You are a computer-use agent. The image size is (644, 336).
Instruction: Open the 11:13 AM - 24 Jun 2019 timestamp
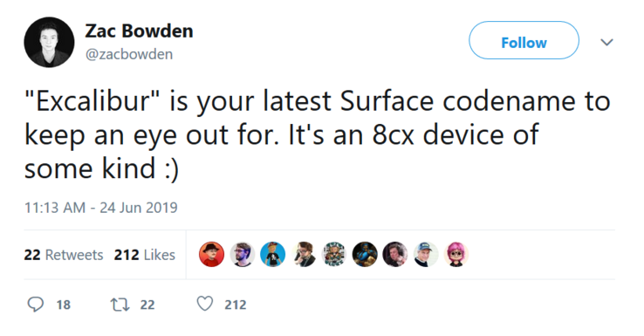click(101, 208)
